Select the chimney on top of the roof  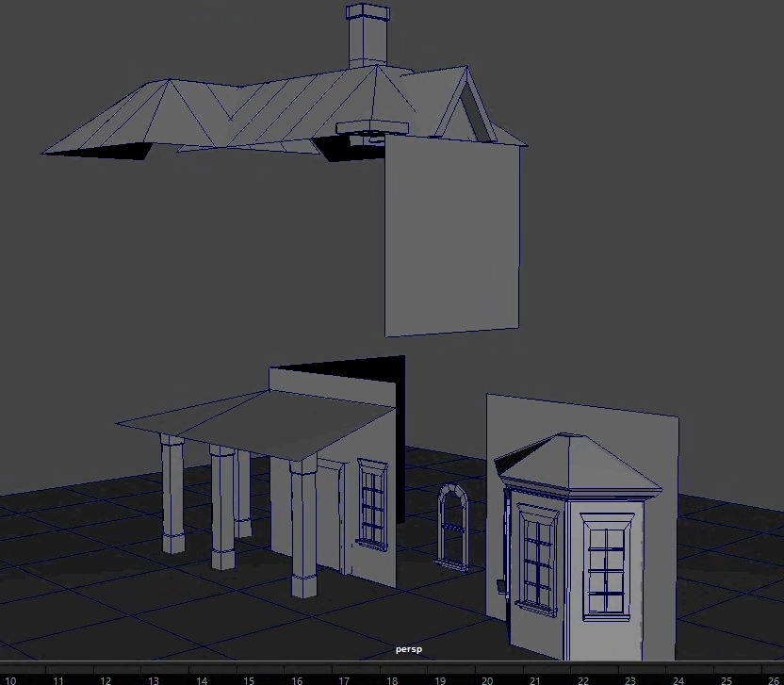(367, 38)
